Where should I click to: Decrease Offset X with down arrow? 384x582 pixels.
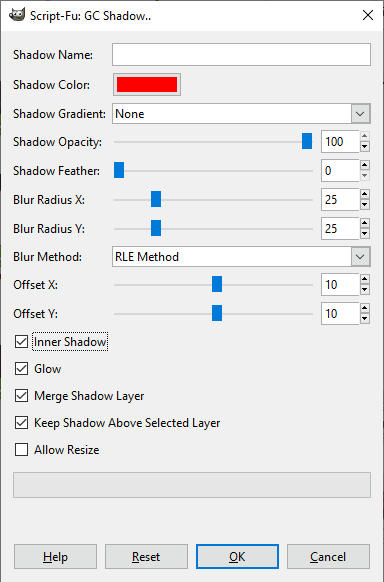[365, 290]
